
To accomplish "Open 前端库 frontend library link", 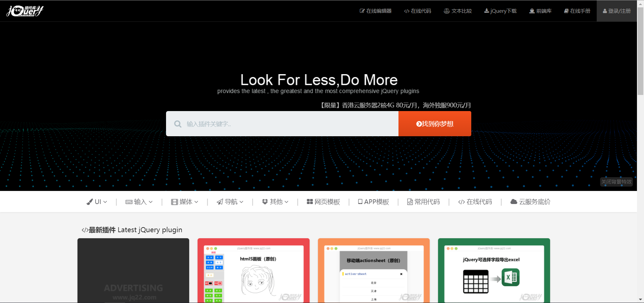I will [540, 11].
